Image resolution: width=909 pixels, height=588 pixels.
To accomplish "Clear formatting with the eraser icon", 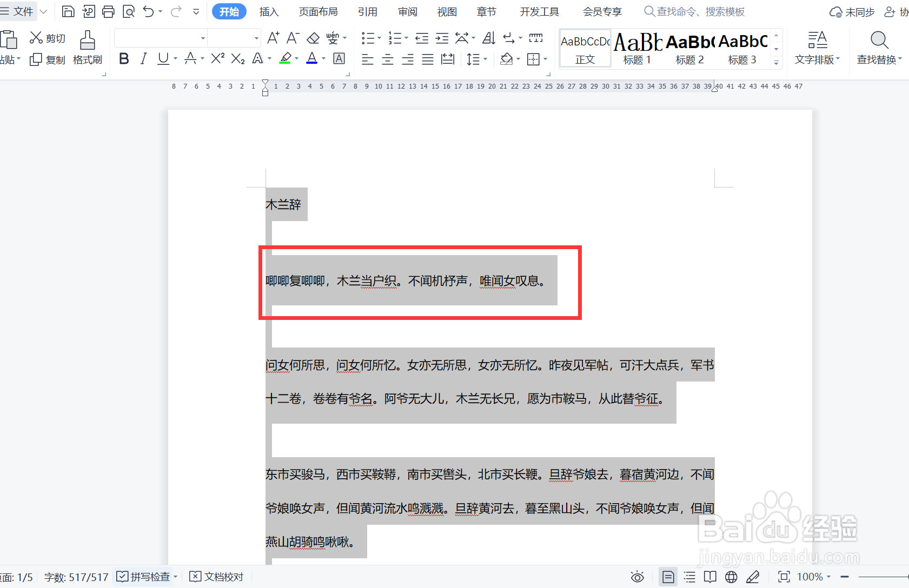I will point(313,38).
